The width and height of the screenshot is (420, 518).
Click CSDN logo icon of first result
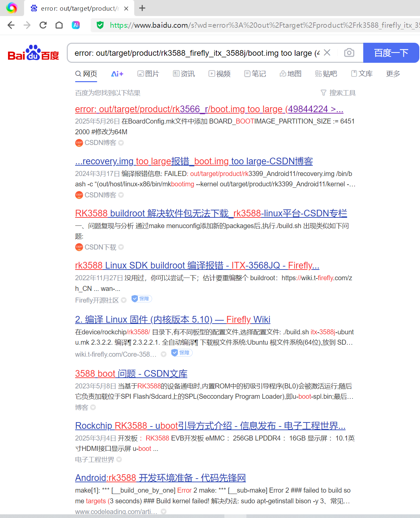(x=79, y=143)
